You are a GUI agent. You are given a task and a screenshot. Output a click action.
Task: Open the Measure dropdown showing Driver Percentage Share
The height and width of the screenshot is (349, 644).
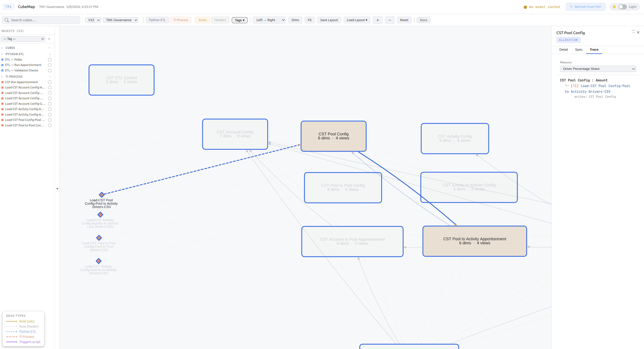598,69
